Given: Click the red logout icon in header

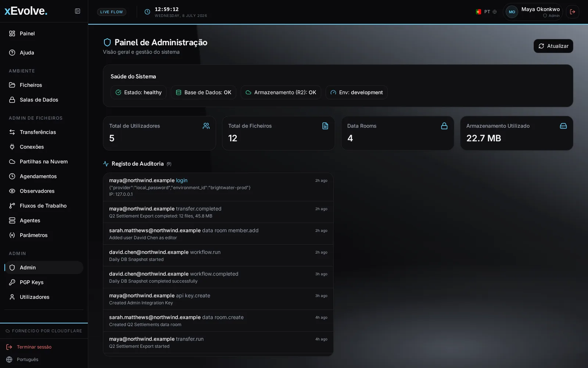Looking at the screenshot, I should (x=573, y=12).
